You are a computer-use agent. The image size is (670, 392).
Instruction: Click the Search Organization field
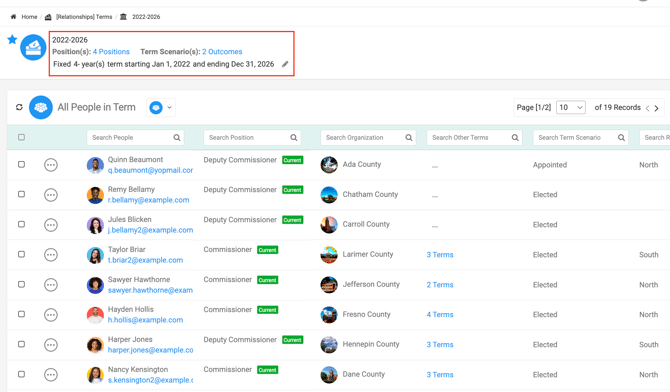tap(368, 138)
